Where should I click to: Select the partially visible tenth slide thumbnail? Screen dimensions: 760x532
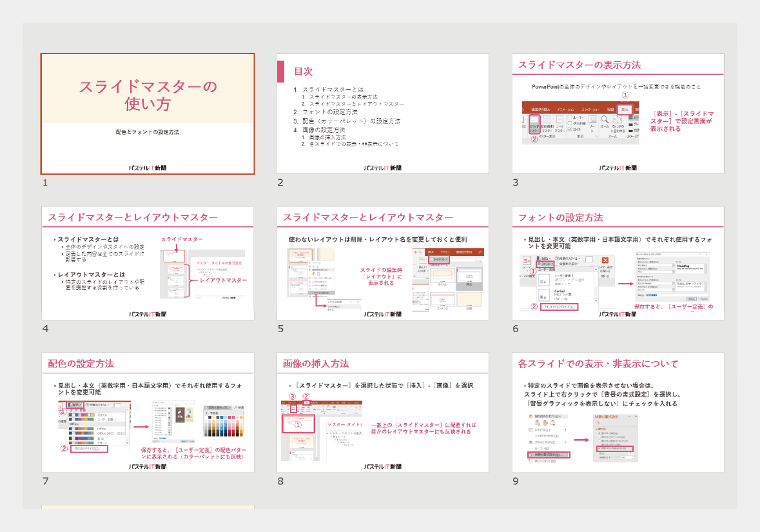coord(148,507)
